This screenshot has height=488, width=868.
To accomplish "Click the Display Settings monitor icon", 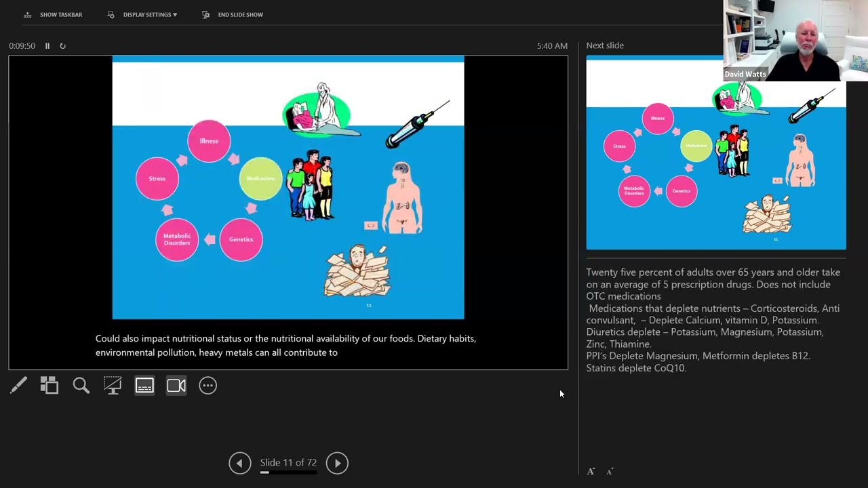I will click(x=111, y=14).
